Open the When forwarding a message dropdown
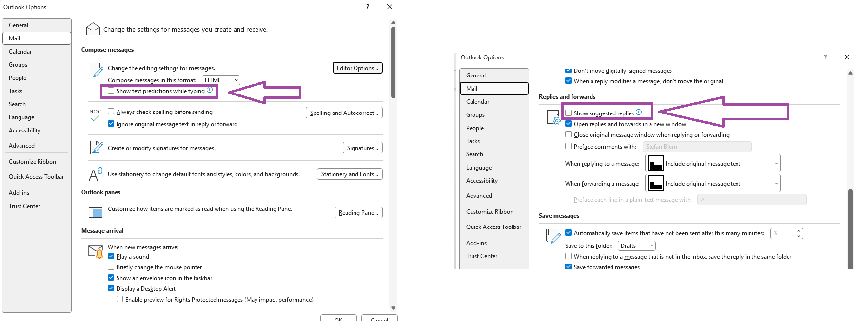Image resolution: width=868 pixels, height=321 pixels. [713, 183]
